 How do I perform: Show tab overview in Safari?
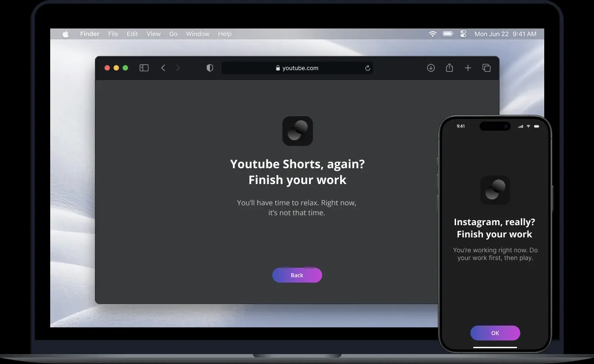point(487,68)
